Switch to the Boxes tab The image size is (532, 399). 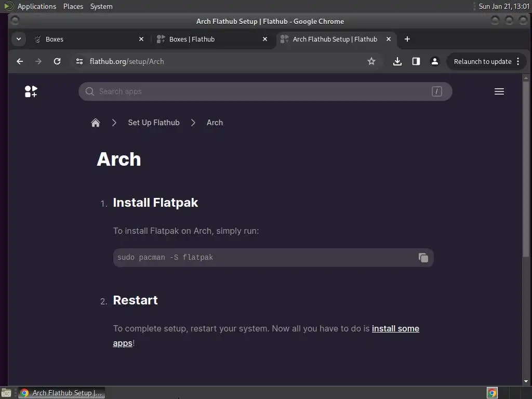[x=87, y=39]
